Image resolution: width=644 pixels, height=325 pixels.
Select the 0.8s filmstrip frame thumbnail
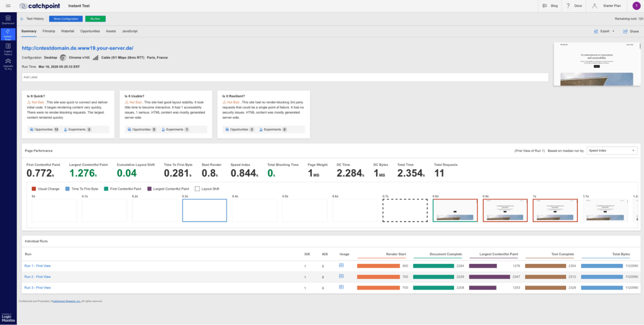click(455, 211)
